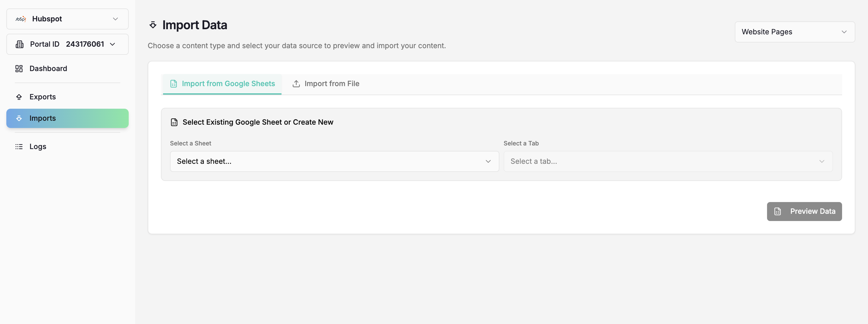
Task: Click the Preview Data button
Action: coord(804,211)
